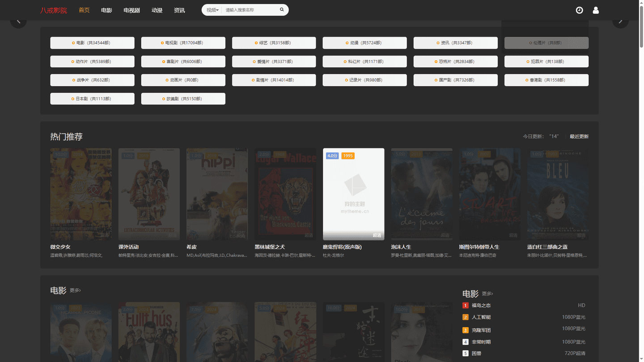Open 犯罪片 (共138部) category
The image size is (644, 362).
tap(547, 62)
